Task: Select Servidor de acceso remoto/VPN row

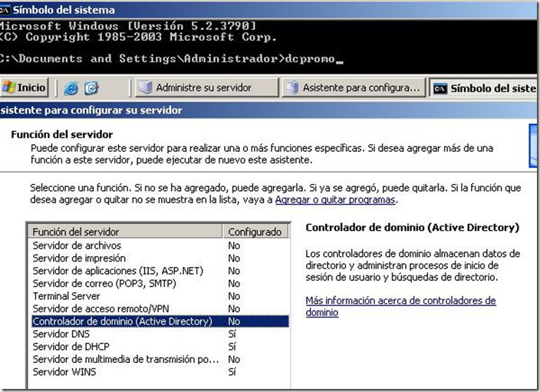Action: click(x=160, y=308)
